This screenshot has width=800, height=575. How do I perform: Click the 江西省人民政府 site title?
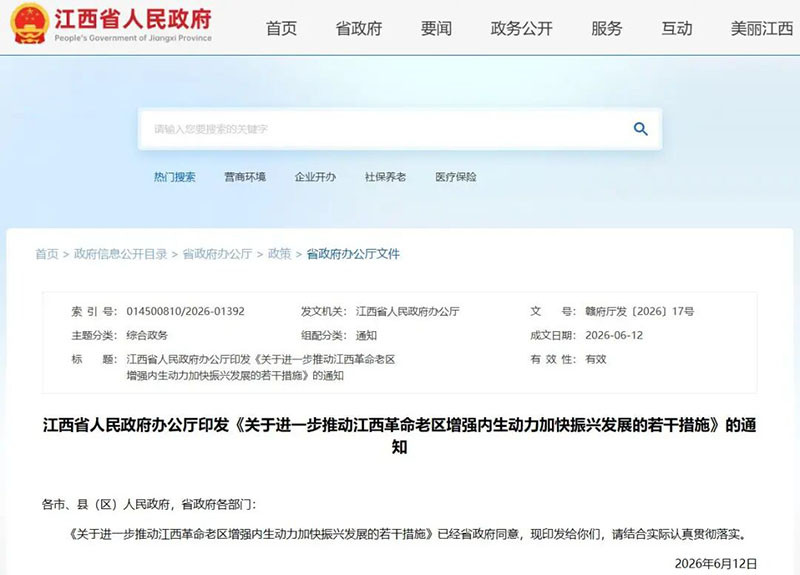(133, 19)
